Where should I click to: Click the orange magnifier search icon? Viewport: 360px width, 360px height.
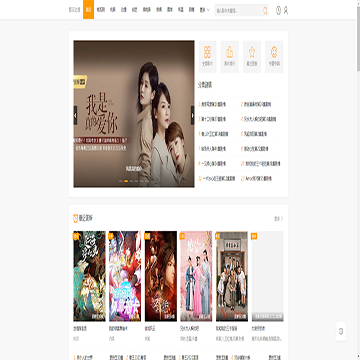265,11
